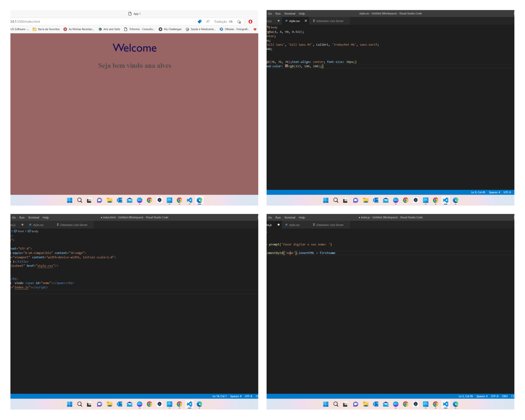Open the Saúde e Medicame bookmark

201,29
